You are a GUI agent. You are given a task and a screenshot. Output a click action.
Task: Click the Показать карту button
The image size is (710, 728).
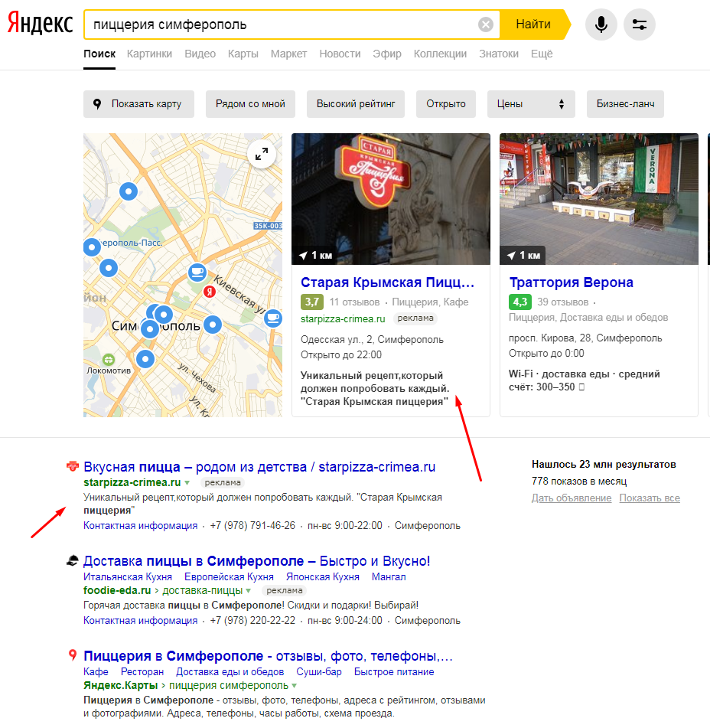coord(138,104)
